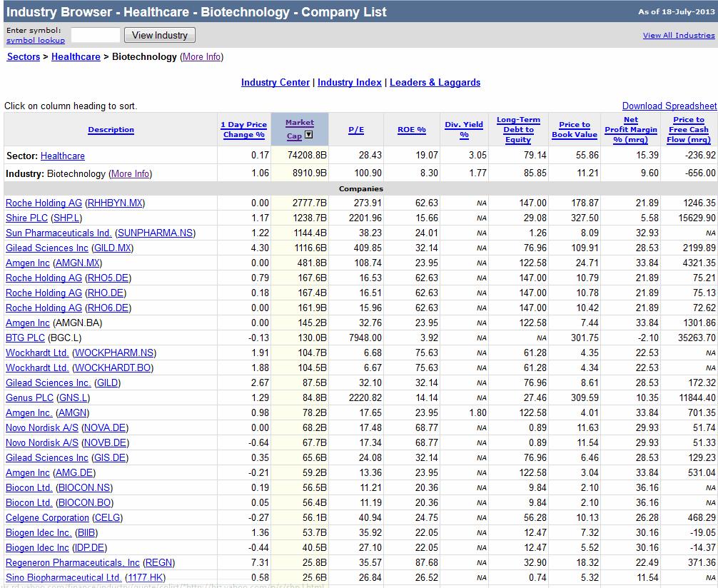This screenshot has height=588, width=718.
Task: Sort companies by Description column
Action: click(111, 129)
